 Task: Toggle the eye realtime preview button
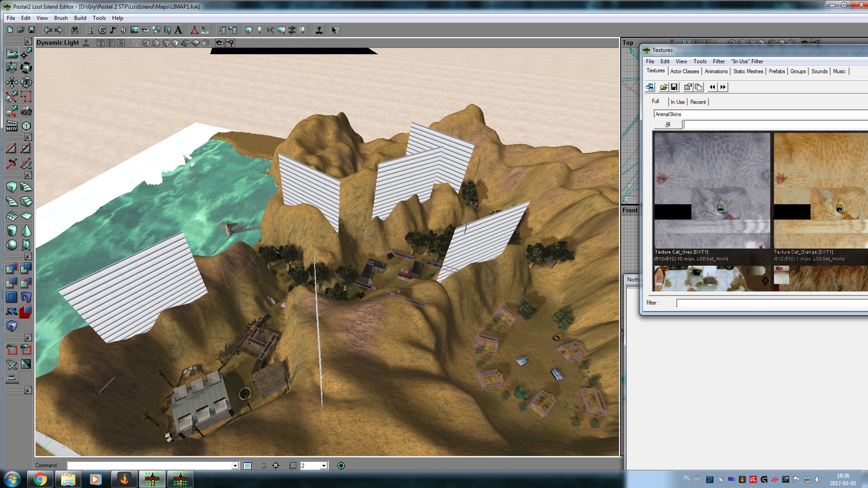pyautogui.click(x=220, y=43)
